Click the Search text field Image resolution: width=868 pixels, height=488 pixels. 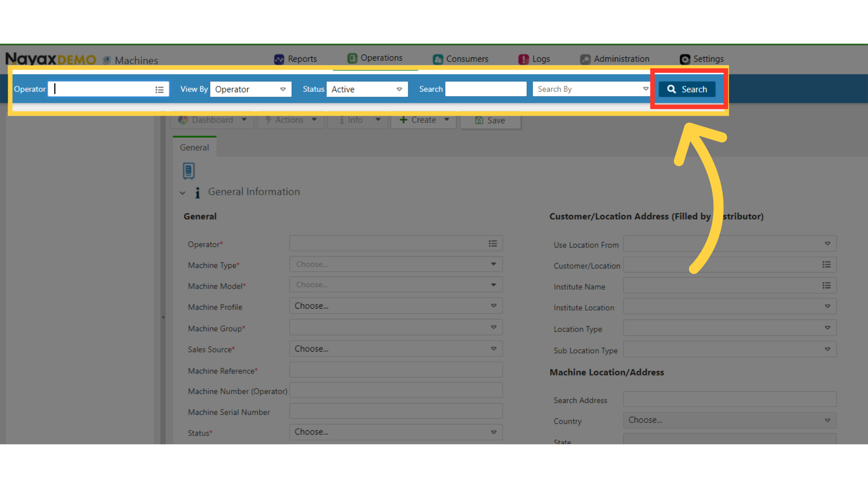coord(486,89)
